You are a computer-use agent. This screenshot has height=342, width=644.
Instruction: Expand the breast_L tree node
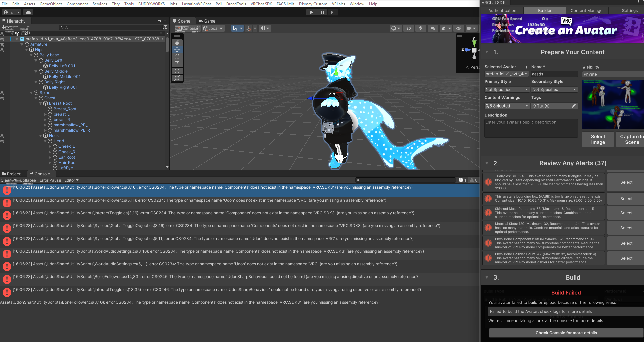45,114
